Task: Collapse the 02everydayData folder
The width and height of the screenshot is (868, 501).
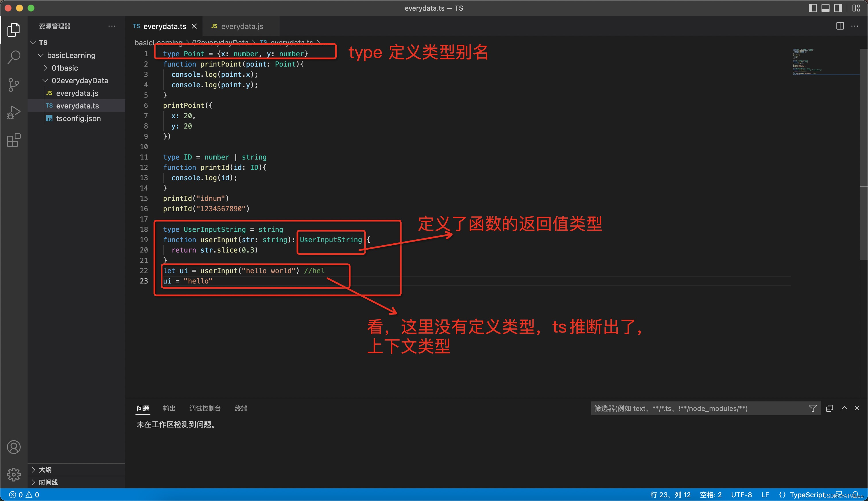Action: tap(80, 81)
